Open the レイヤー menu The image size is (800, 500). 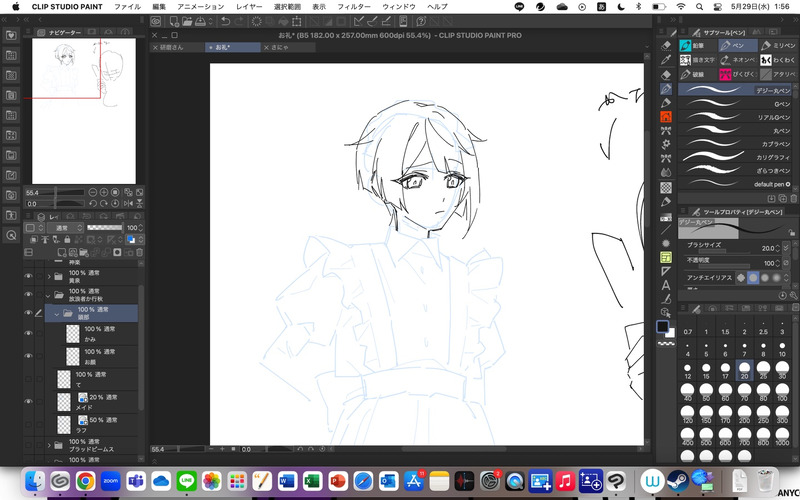[249, 7]
